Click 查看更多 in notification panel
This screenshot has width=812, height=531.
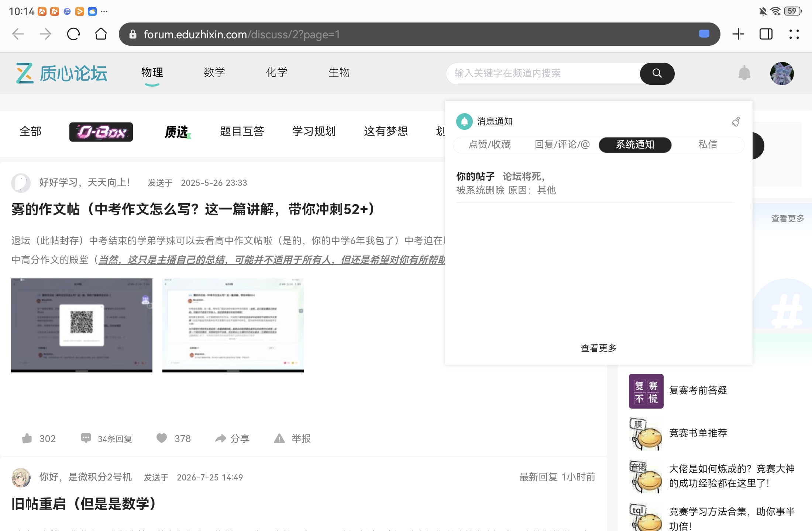(x=599, y=348)
